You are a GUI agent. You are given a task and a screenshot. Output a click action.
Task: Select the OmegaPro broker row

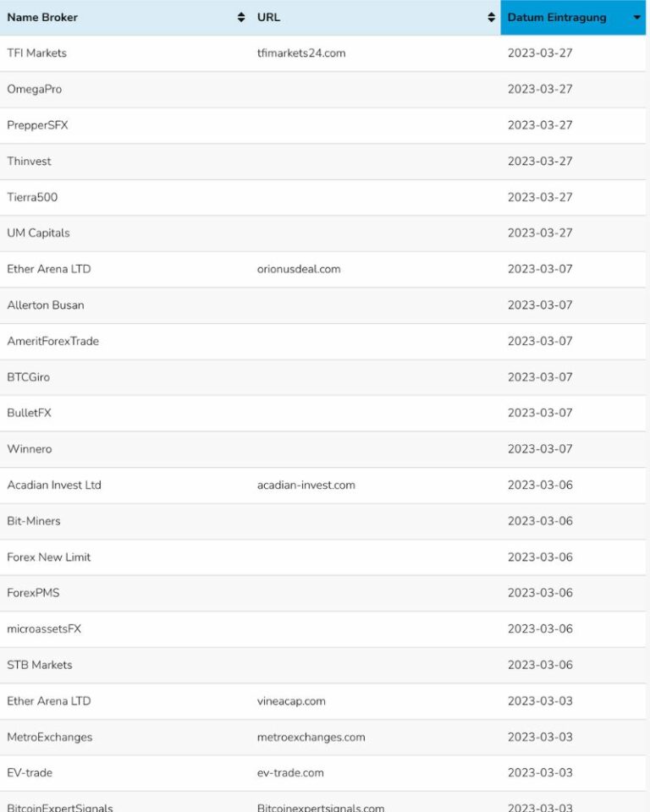tap(35, 90)
